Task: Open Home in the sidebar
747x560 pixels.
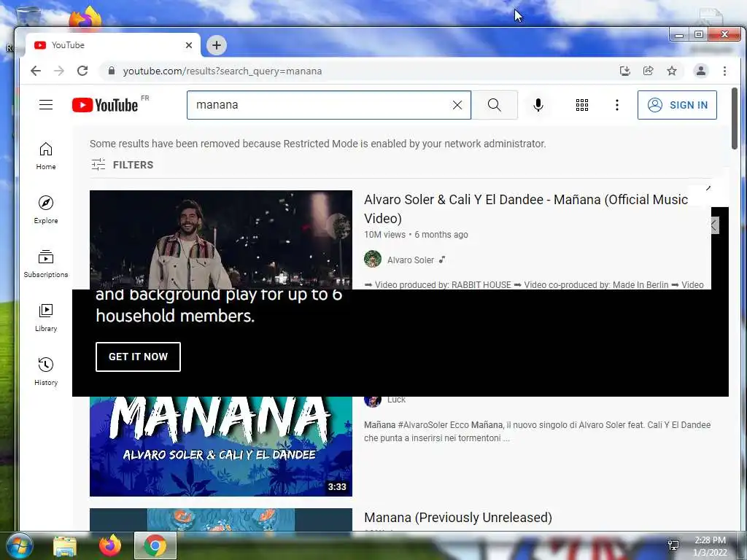Action: pos(46,156)
